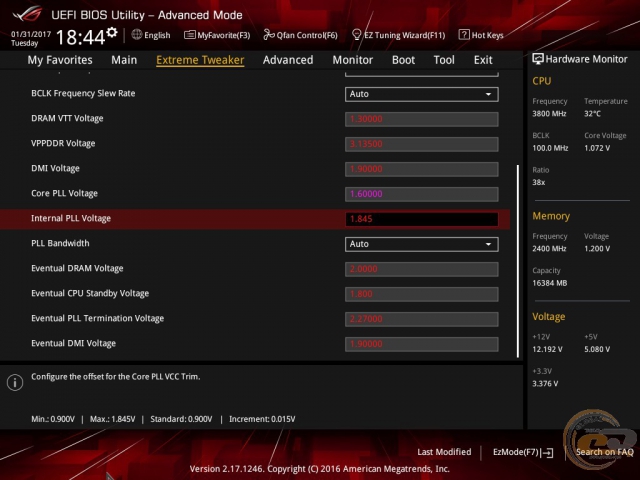Launch EZ Tuning Wizard(F11)
This screenshot has height=480, width=640.
coord(404,36)
